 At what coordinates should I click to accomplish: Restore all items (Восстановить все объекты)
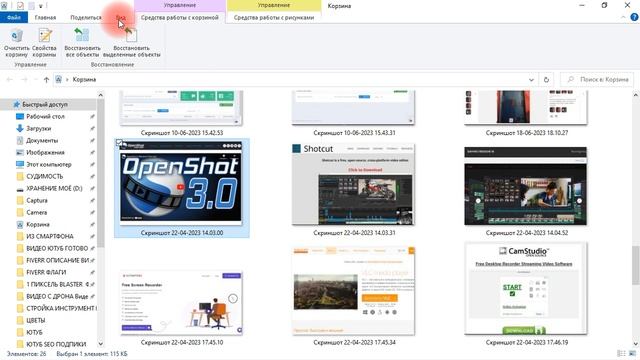click(x=82, y=43)
